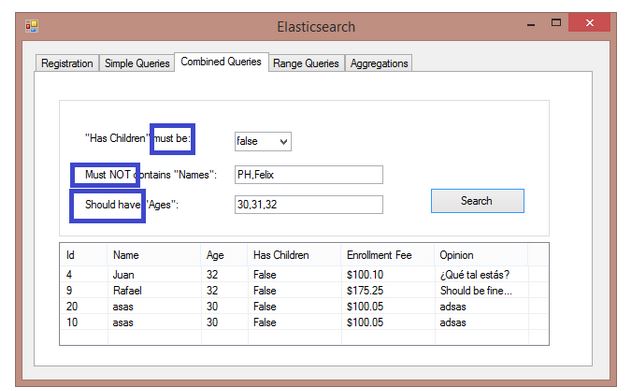This screenshot has height=391, width=625.
Task: Expand the Has Children false dropdown
Action: (x=263, y=141)
